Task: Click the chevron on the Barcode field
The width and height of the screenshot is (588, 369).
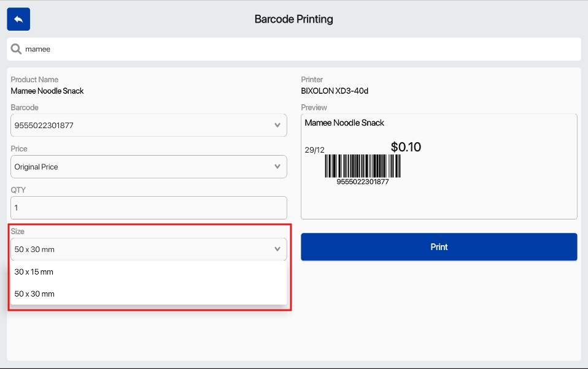Action: coord(277,126)
